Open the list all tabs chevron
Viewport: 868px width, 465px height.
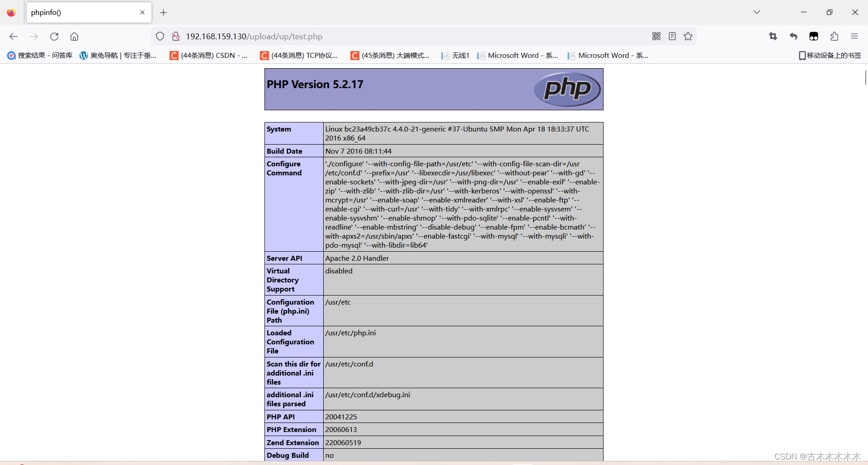pos(756,12)
